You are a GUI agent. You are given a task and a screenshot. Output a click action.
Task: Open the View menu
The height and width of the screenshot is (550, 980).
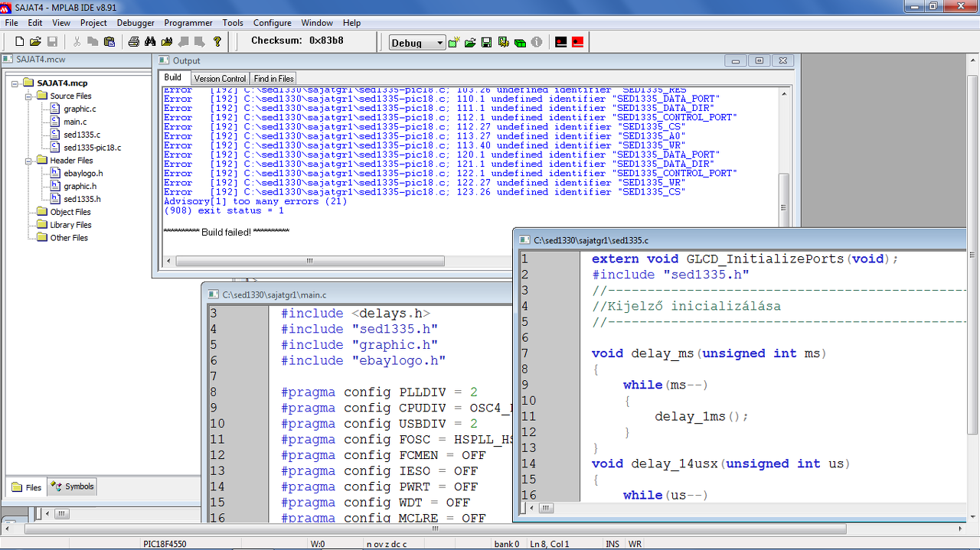(61, 23)
